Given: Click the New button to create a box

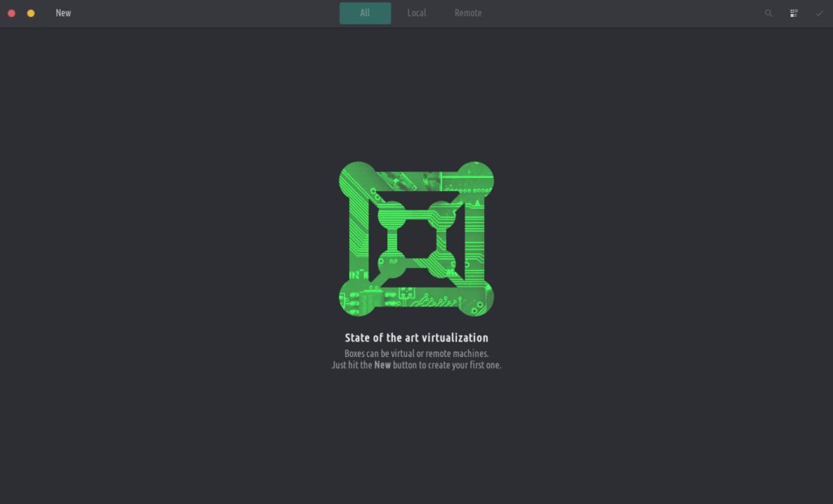Looking at the screenshot, I should click(x=63, y=13).
